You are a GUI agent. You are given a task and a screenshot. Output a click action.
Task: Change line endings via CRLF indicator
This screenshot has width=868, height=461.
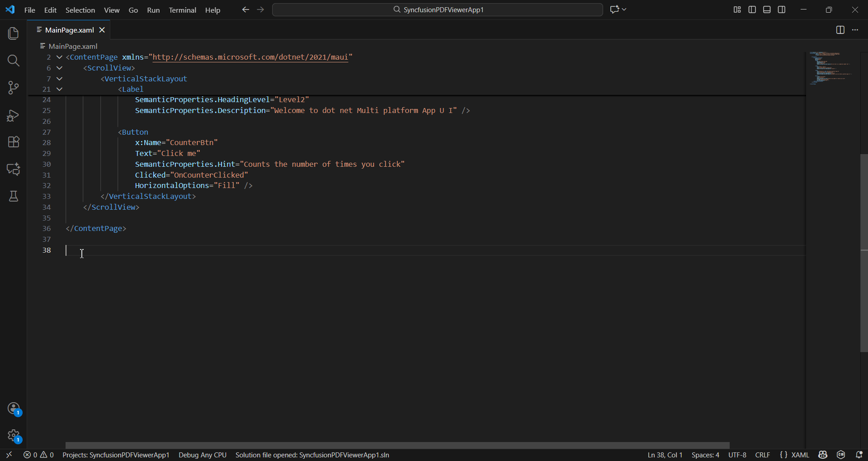pos(763,455)
